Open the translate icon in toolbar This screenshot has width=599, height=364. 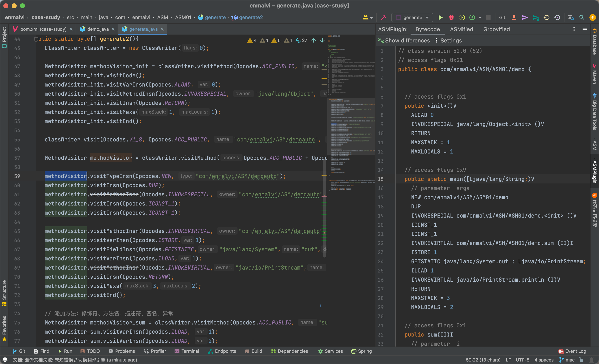571,17
